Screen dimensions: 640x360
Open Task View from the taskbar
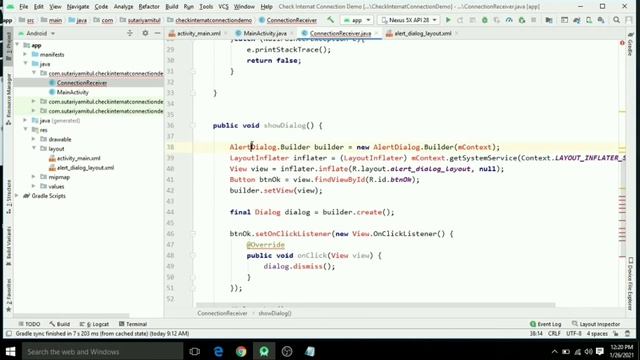195,351
